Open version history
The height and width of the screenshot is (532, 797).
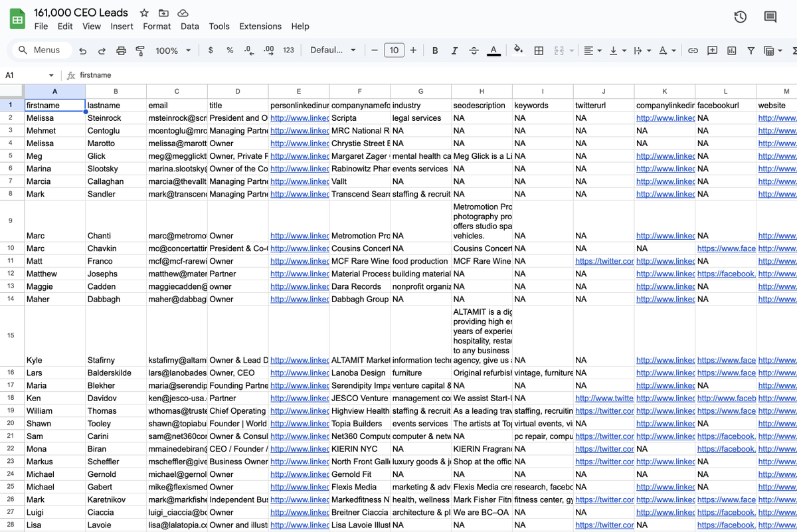click(741, 17)
